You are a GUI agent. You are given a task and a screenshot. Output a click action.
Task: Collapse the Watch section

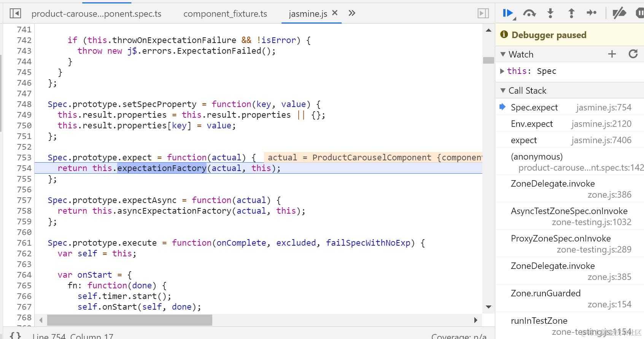[503, 54]
